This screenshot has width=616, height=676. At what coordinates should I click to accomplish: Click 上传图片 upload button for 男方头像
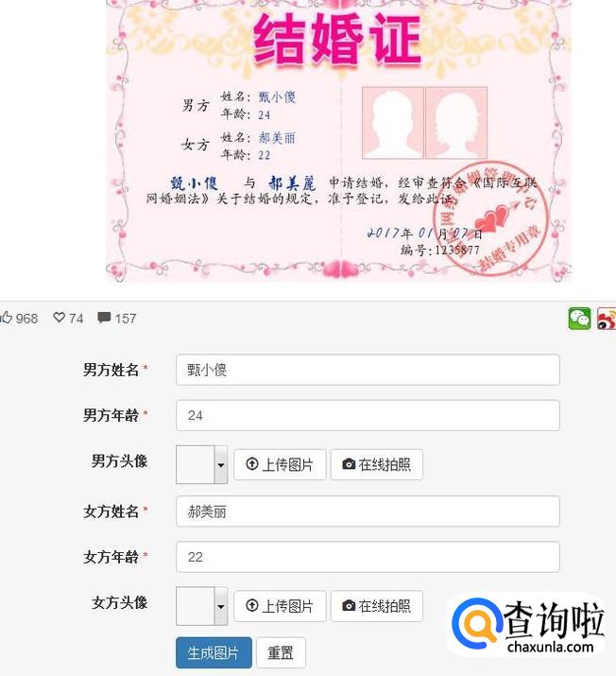[x=280, y=464]
